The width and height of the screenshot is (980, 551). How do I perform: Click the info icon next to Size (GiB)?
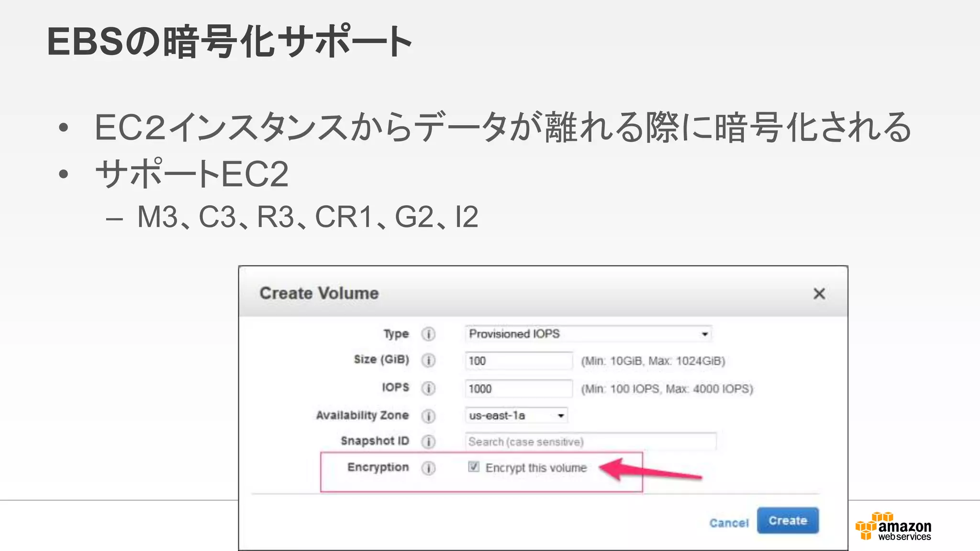(428, 360)
